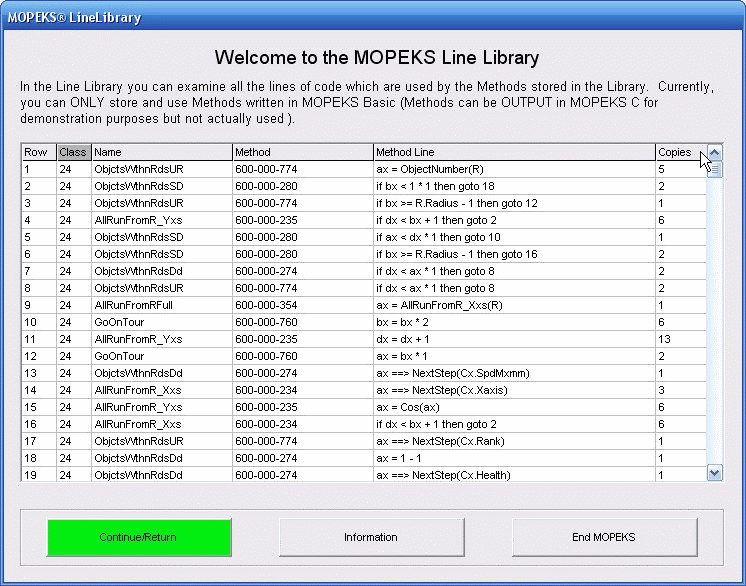Click AllRunFromR_Yxs name in row 15
746x586 pixels.
[x=162, y=408]
